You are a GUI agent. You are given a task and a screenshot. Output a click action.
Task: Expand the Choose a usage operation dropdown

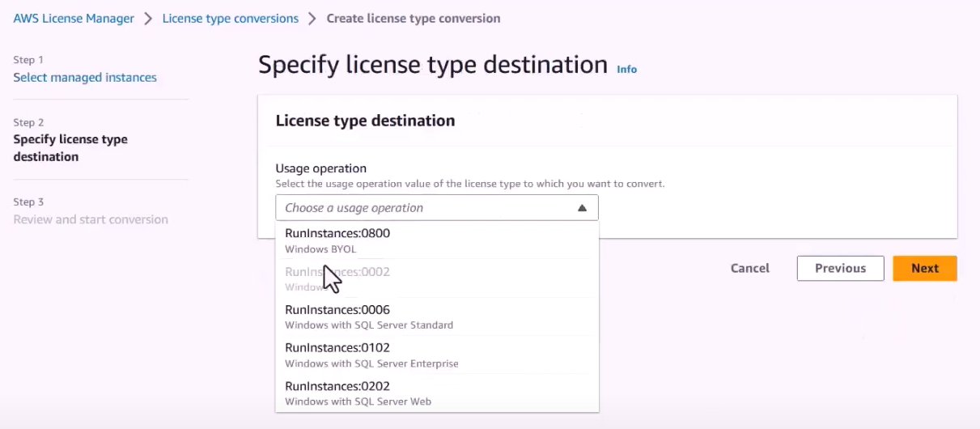(x=437, y=207)
